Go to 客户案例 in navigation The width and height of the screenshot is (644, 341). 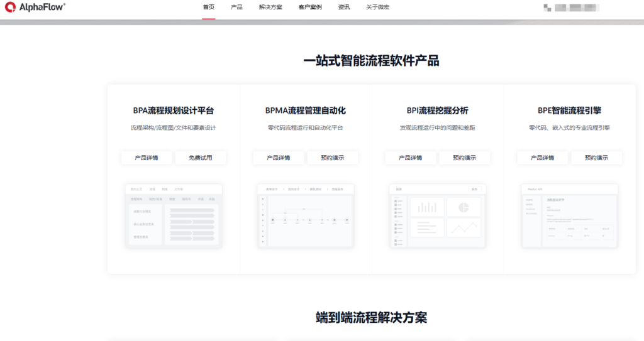tap(310, 8)
